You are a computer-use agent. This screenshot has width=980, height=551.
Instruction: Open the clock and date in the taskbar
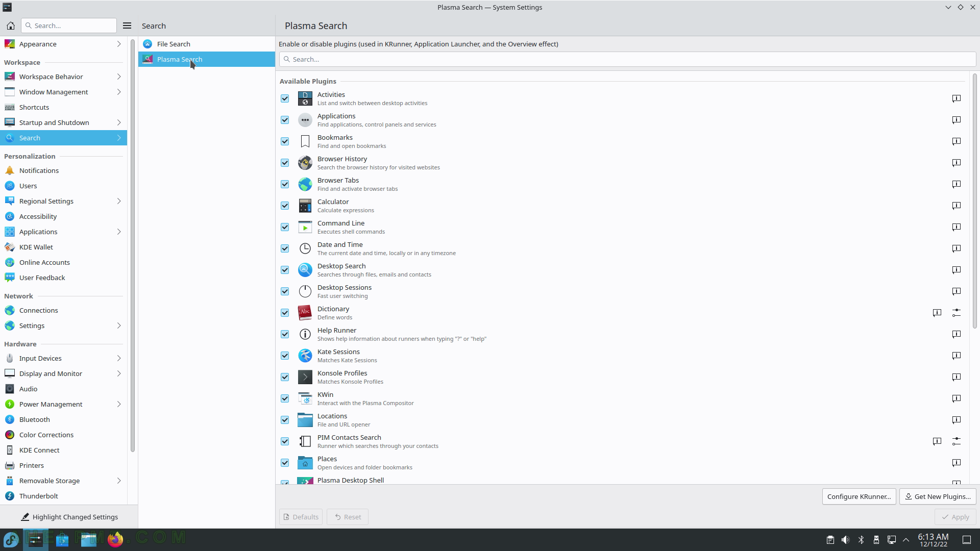pos(933,540)
